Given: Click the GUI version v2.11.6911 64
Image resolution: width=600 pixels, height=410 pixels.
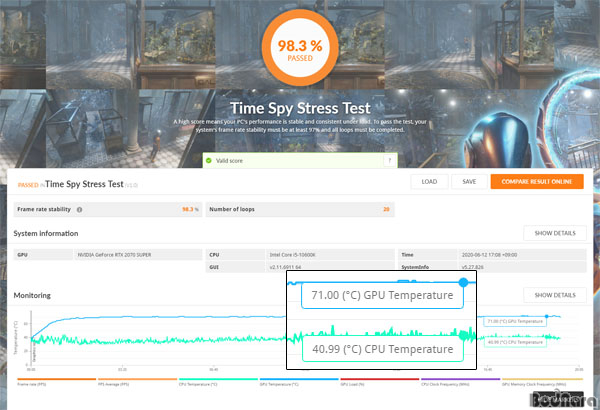Looking at the screenshot, I should (285, 267).
